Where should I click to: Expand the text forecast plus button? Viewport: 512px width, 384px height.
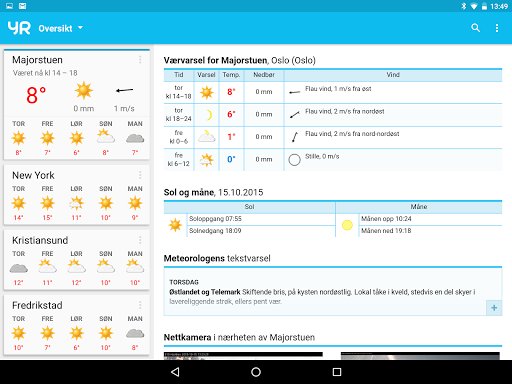[494, 308]
